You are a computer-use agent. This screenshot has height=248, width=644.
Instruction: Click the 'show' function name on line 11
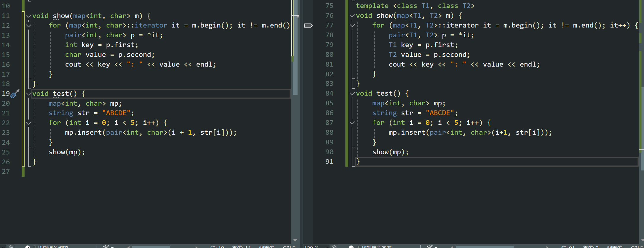tap(61, 16)
